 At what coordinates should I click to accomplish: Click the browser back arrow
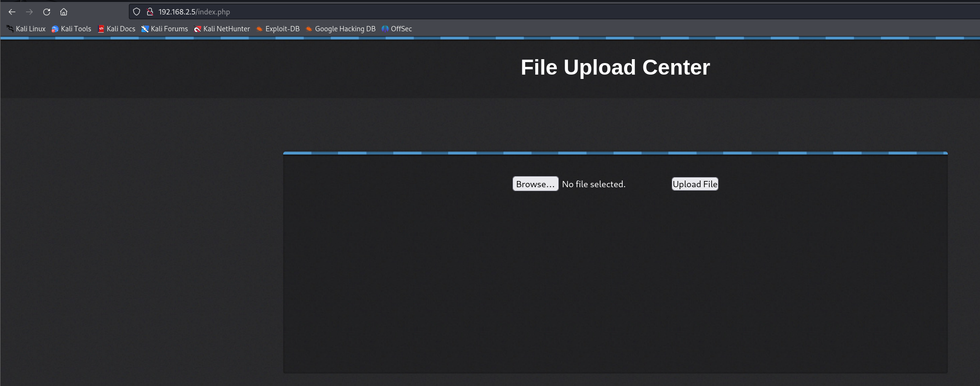point(12,12)
